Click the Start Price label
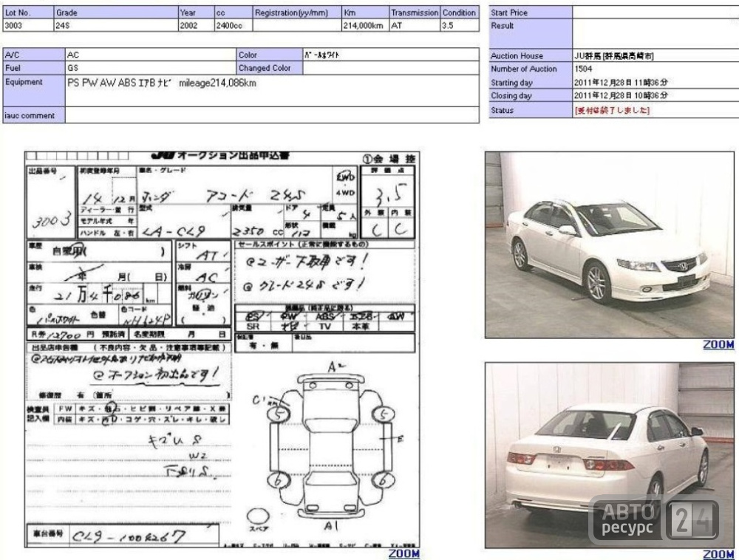This screenshot has width=739, height=560. pos(531,13)
